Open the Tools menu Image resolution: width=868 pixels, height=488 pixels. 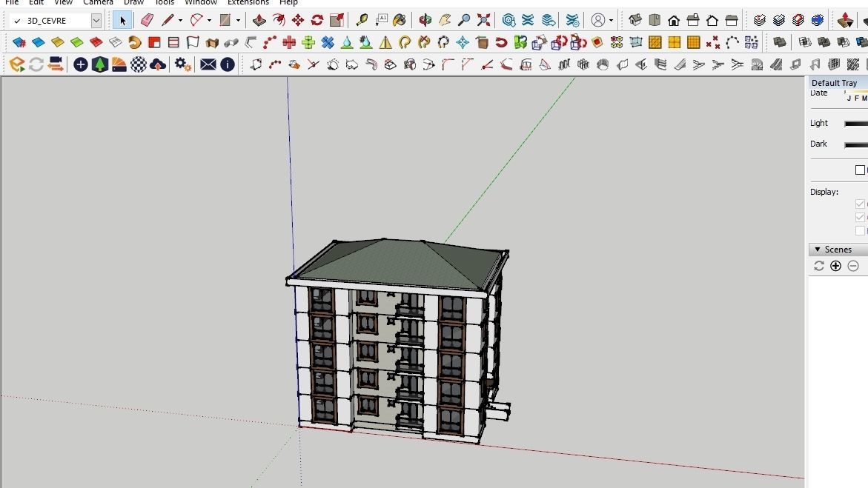[x=164, y=2]
